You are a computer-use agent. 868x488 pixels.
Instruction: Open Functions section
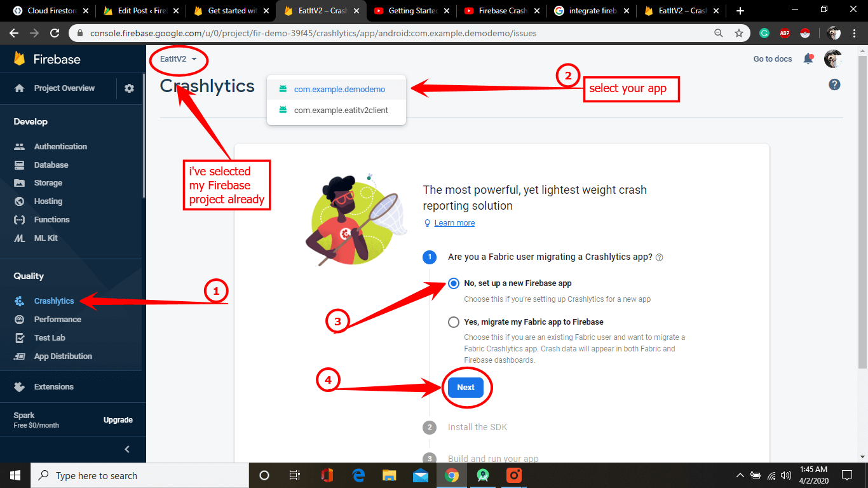click(51, 220)
